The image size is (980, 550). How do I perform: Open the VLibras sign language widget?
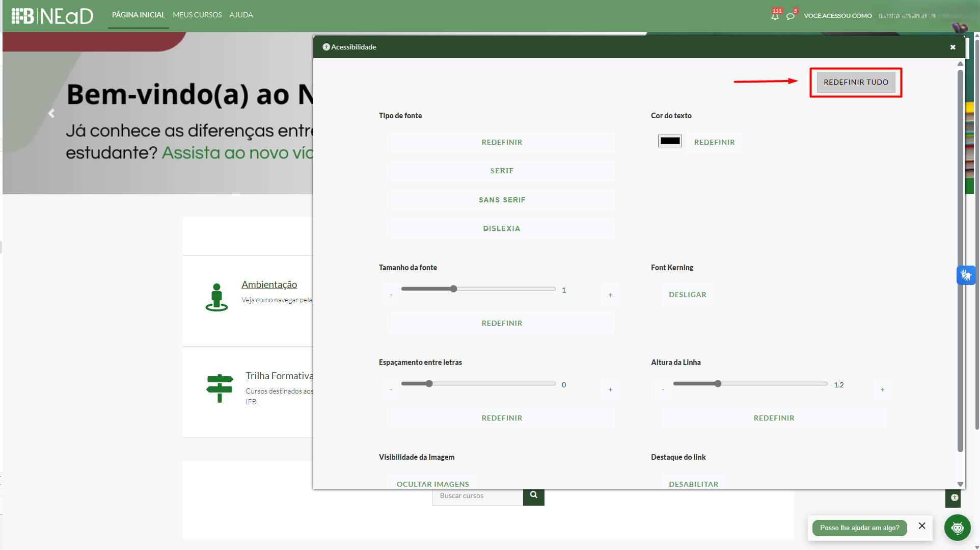tap(965, 275)
